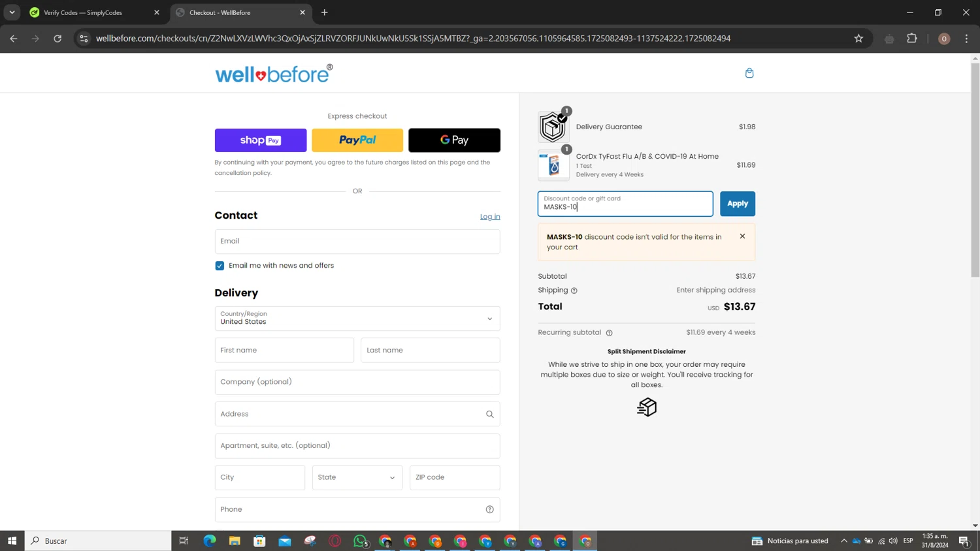Launch Microsoft Edge from taskbar

[x=210, y=541]
